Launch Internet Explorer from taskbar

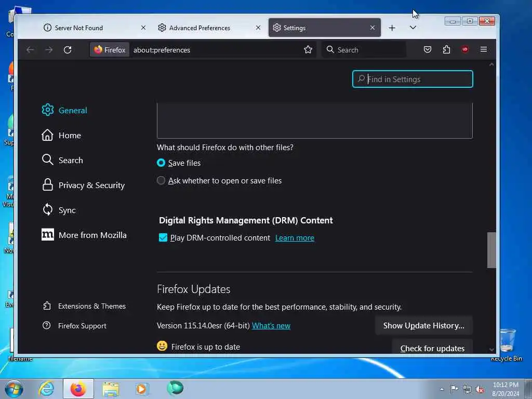(46, 389)
